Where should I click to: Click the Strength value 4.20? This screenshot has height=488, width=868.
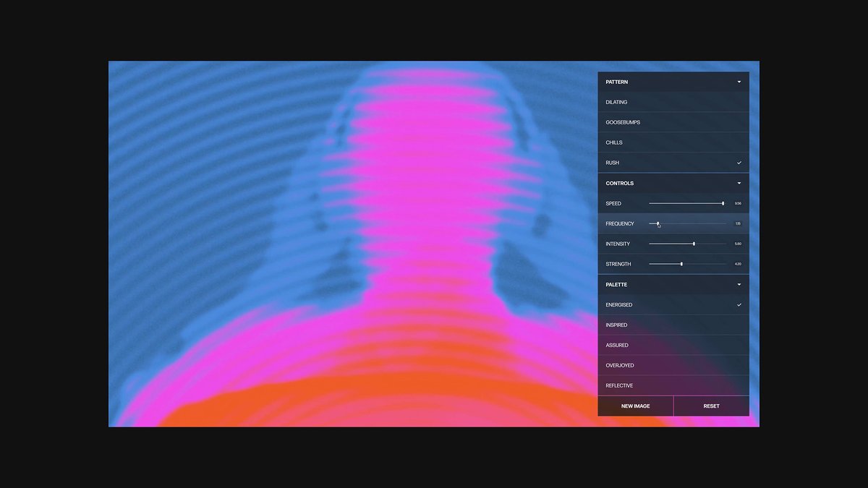click(738, 264)
